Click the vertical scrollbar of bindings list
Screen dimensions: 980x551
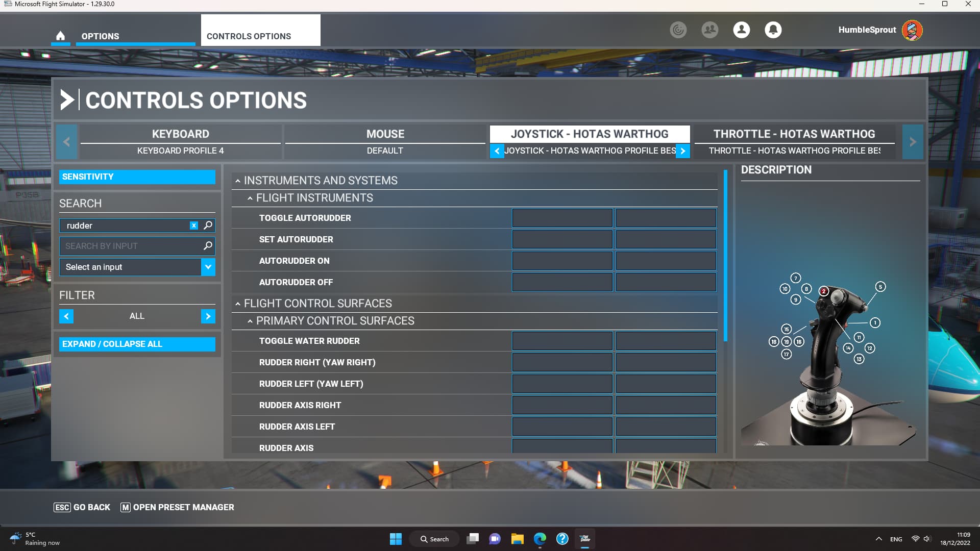point(725,255)
